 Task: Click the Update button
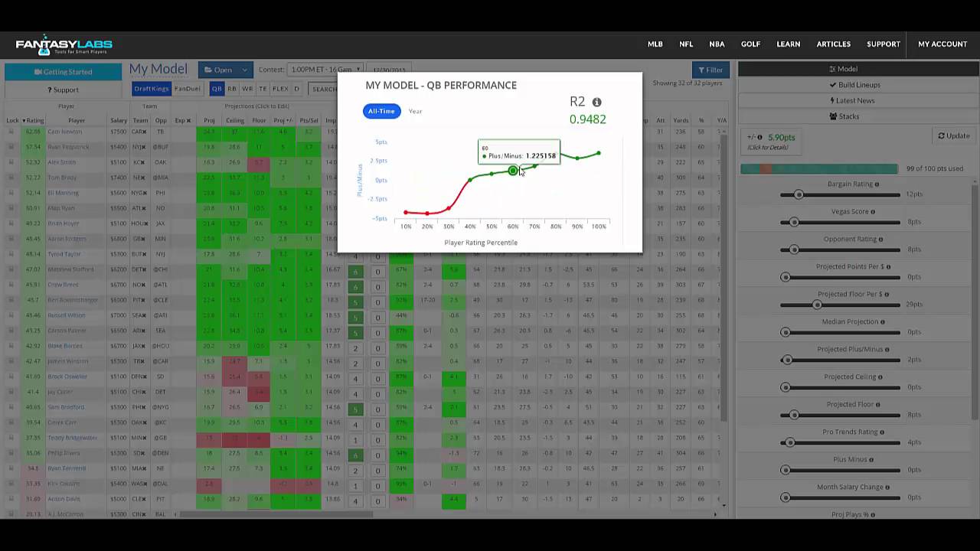pos(953,135)
